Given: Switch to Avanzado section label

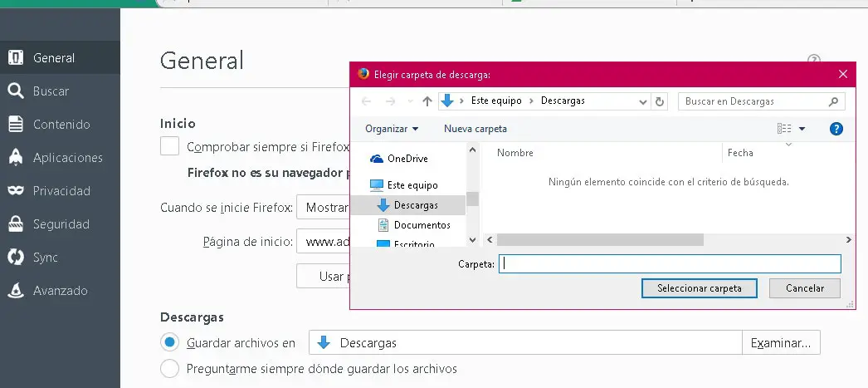Looking at the screenshot, I should [61, 291].
